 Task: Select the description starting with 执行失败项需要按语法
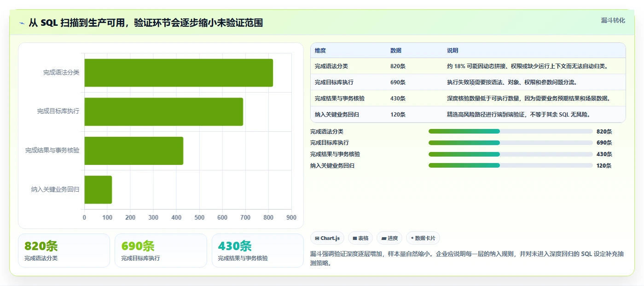(x=512, y=82)
